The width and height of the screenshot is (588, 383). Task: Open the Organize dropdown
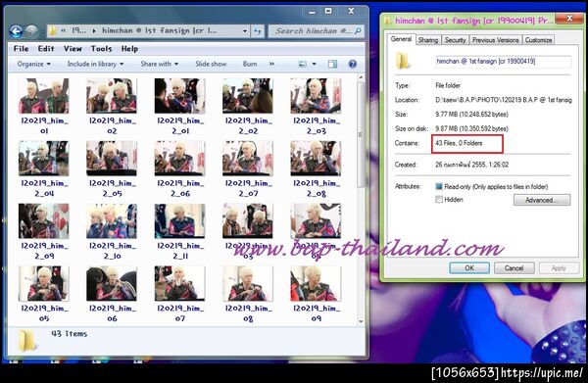click(x=33, y=64)
